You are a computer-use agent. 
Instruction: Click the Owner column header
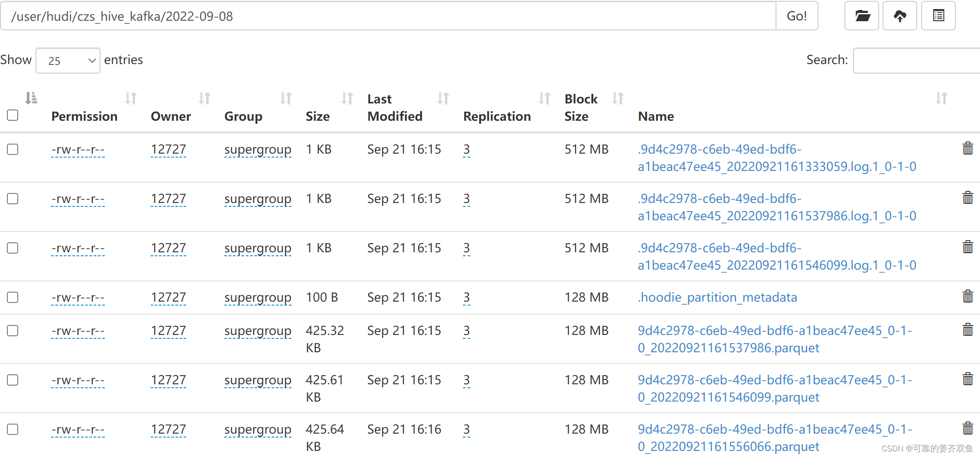coord(171,116)
